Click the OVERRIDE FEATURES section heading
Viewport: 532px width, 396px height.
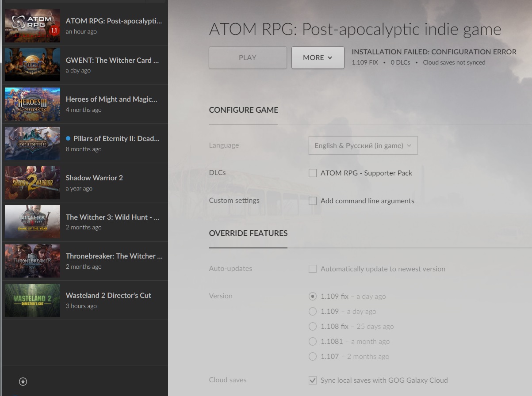248,233
